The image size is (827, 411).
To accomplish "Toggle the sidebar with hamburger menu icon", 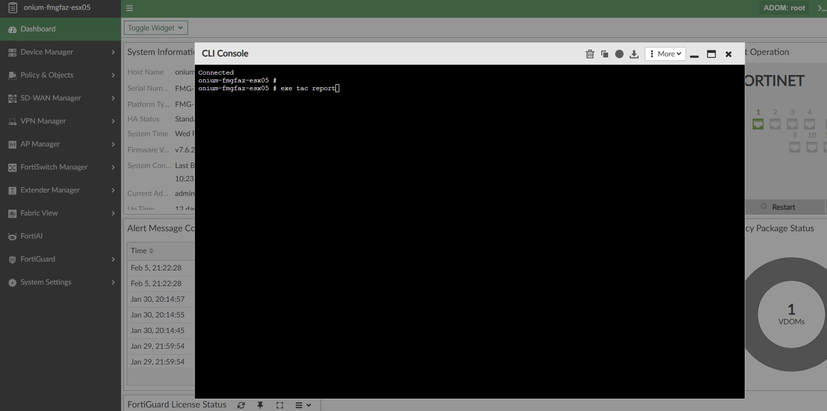I will pyautogui.click(x=129, y=8).
